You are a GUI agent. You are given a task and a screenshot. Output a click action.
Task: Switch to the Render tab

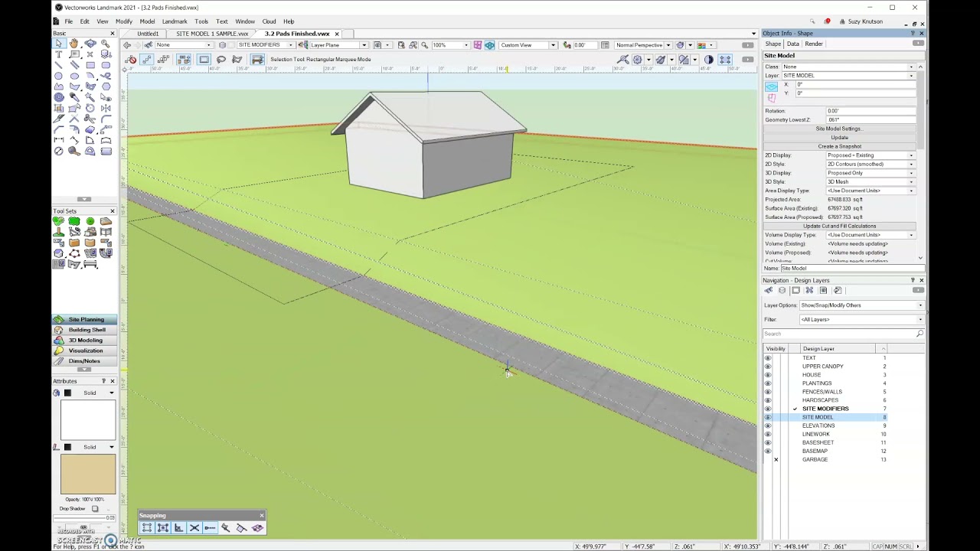pyautogui.click(x=814, y=44)
